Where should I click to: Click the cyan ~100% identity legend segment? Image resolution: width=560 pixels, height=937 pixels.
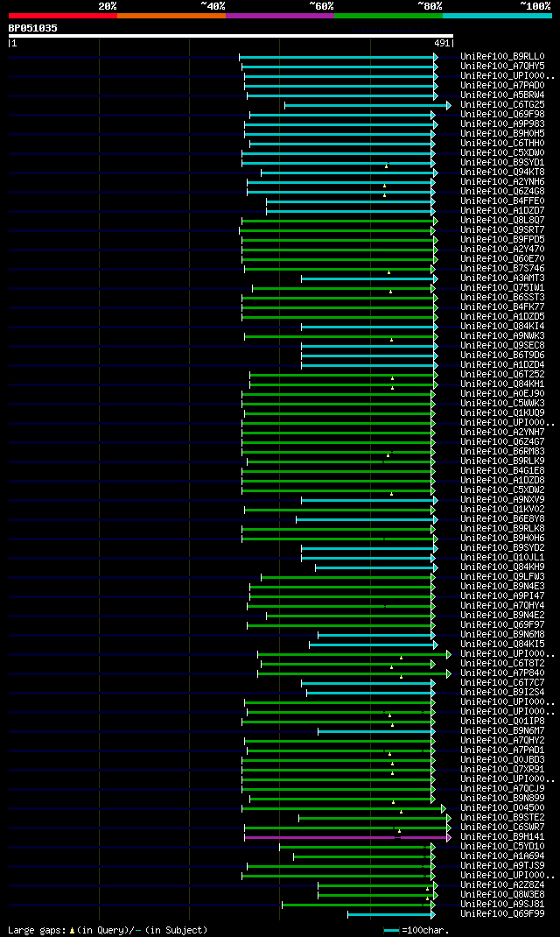pos(497,16)
